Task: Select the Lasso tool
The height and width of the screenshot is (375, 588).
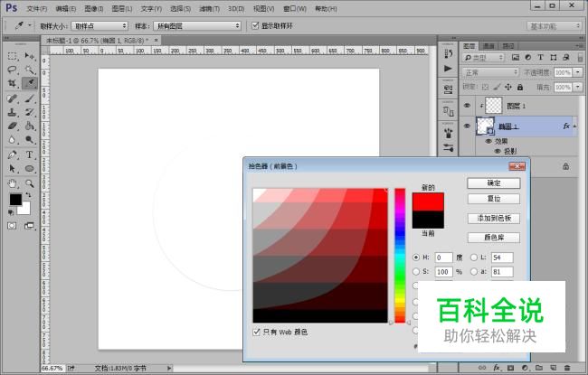Action: tap(12, 70)
